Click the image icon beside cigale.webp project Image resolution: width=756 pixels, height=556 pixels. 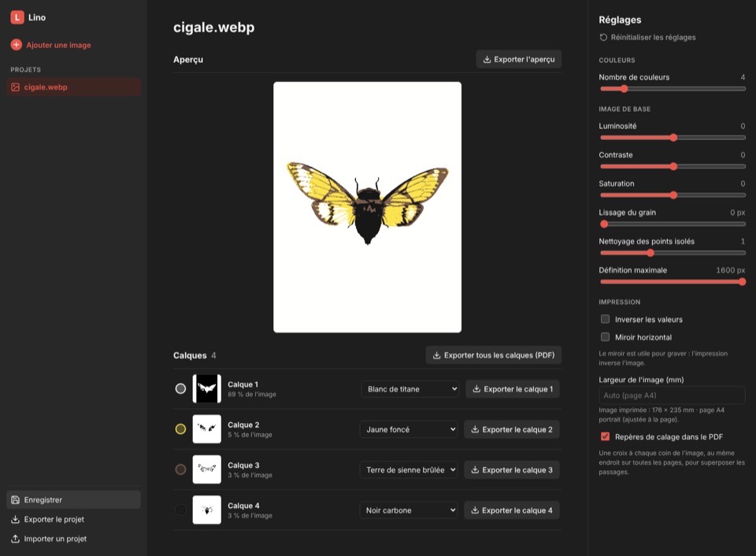16,87
